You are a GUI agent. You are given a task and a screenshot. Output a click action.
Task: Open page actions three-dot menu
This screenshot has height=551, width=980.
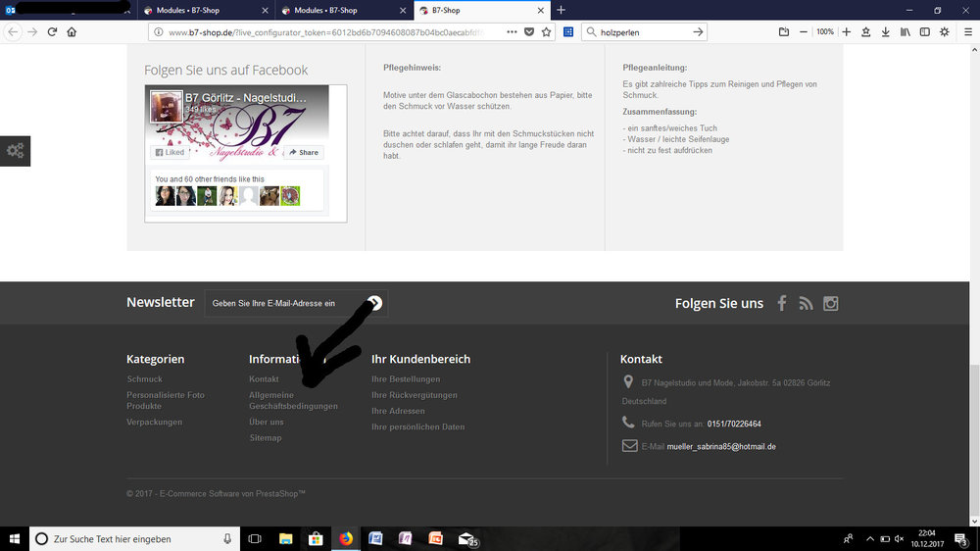[512, 32]
